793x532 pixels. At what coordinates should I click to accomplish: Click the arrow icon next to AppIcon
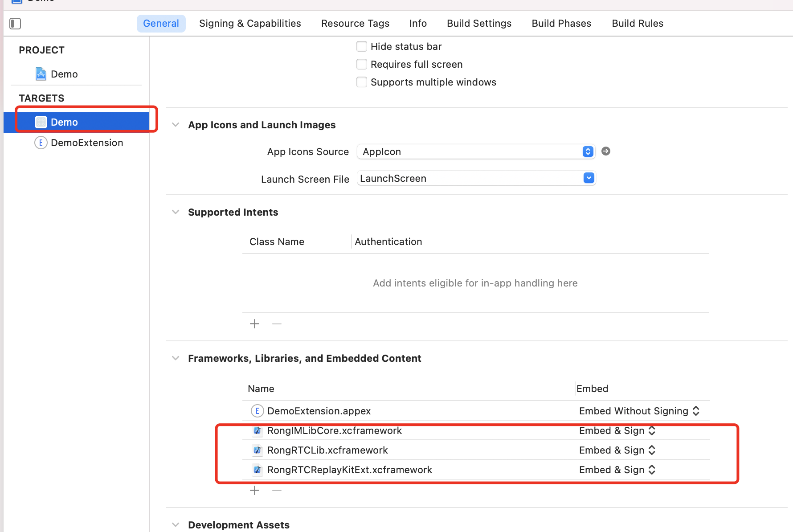(x=606, y=151)
